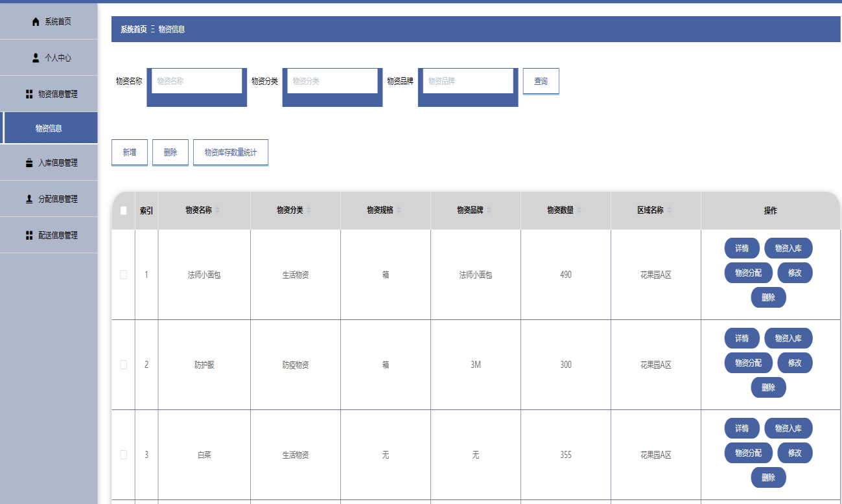Click the person icon beside 个人中心
Image resolution: width=842 pixels, height=504 pixels.
(36, 58)
